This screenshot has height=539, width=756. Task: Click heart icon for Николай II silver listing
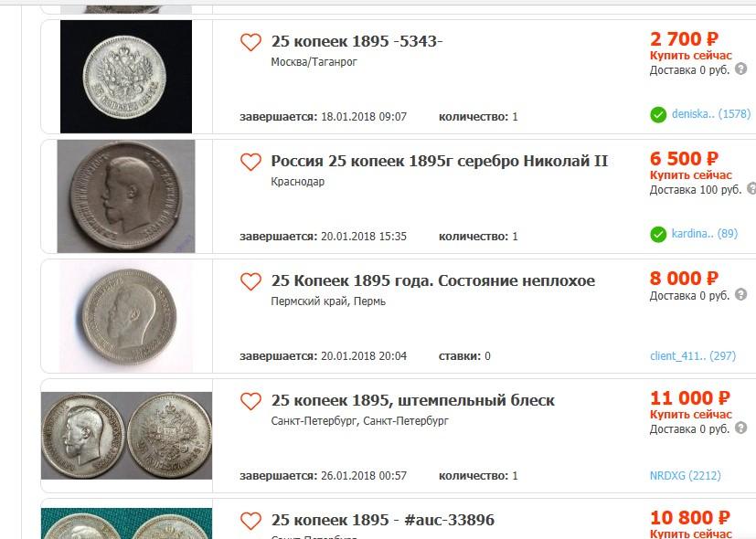[x=250, y=162]
